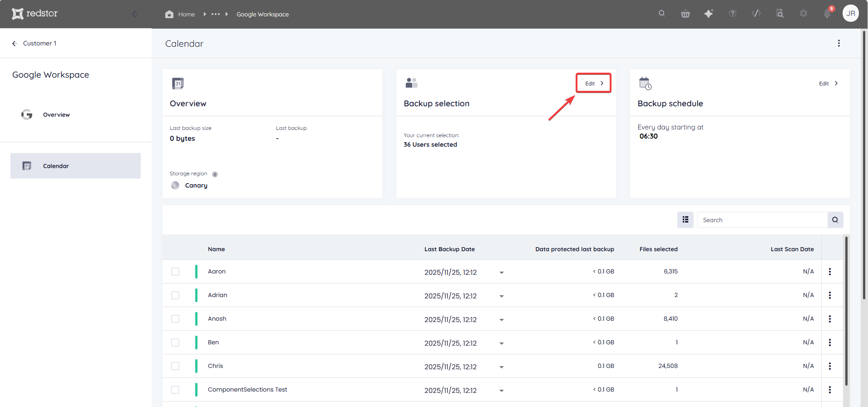
Task: Open notifications bell with badge 8
Action: pos(827,14)
